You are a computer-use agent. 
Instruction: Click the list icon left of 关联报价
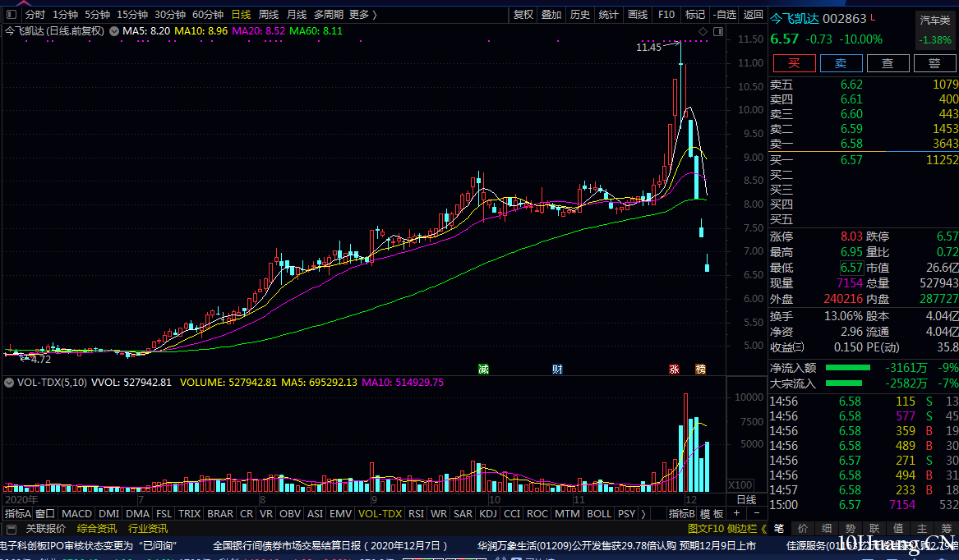point(12,529)
